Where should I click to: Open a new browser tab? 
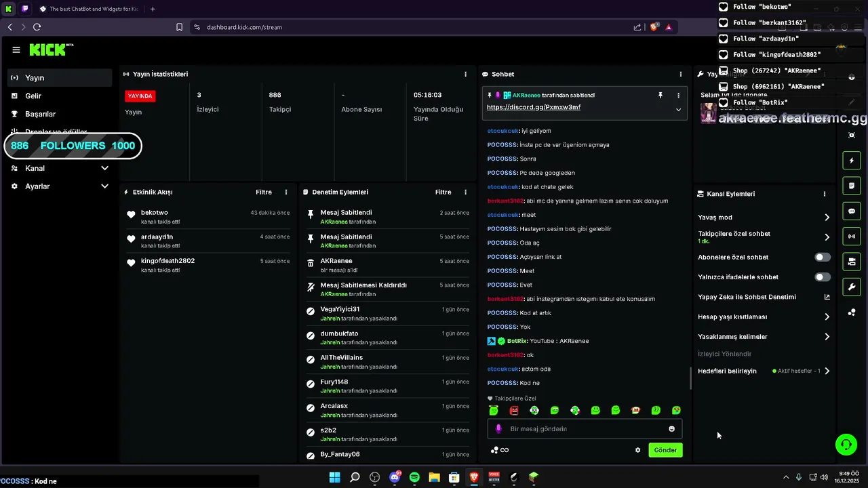click(153, 9)
